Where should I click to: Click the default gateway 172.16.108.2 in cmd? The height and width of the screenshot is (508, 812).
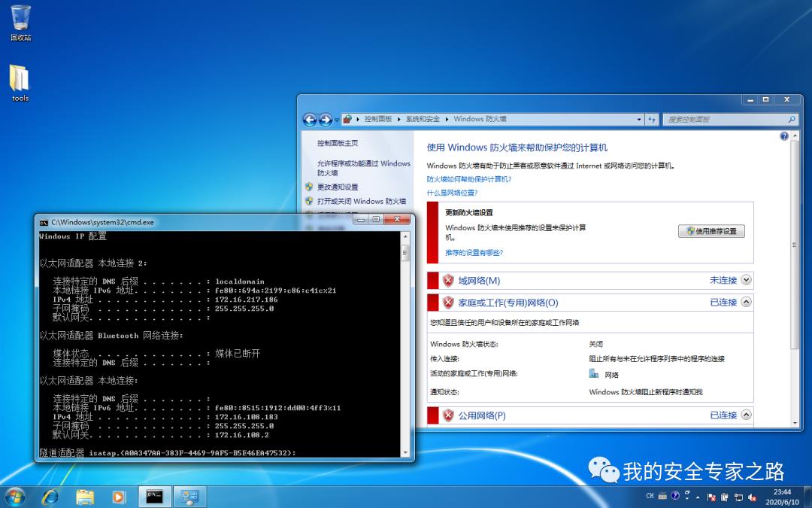coord(241,435)
